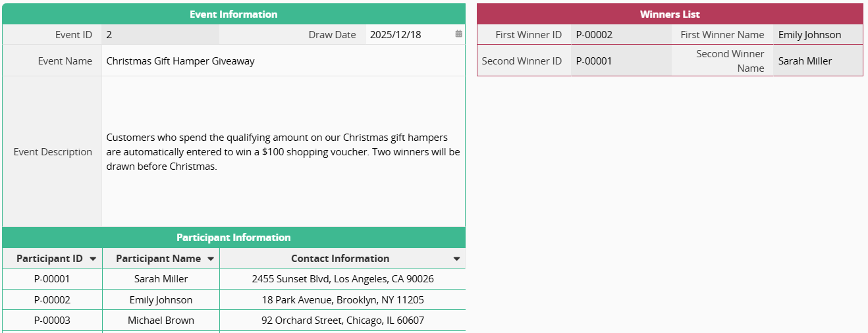Select participant ID cell P-00001
The image size is (868, 333).
tap(52, 279)
